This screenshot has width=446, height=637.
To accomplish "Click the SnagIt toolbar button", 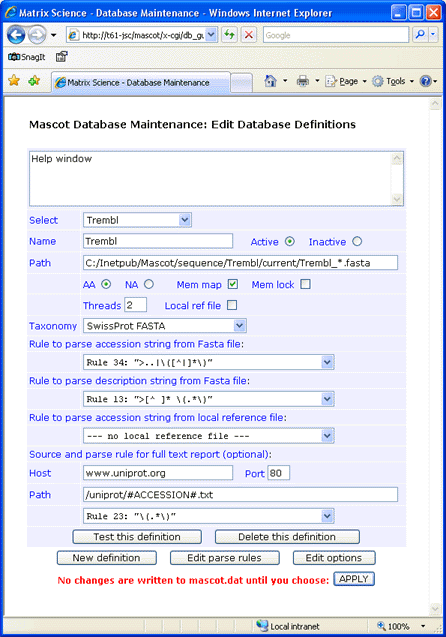I will click(27, 57).
